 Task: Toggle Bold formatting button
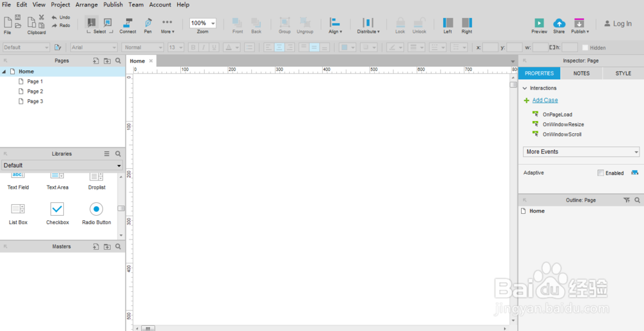[193, 48]
